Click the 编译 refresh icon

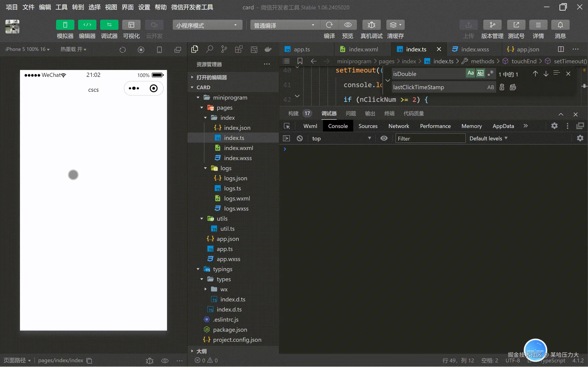(329, 25)
